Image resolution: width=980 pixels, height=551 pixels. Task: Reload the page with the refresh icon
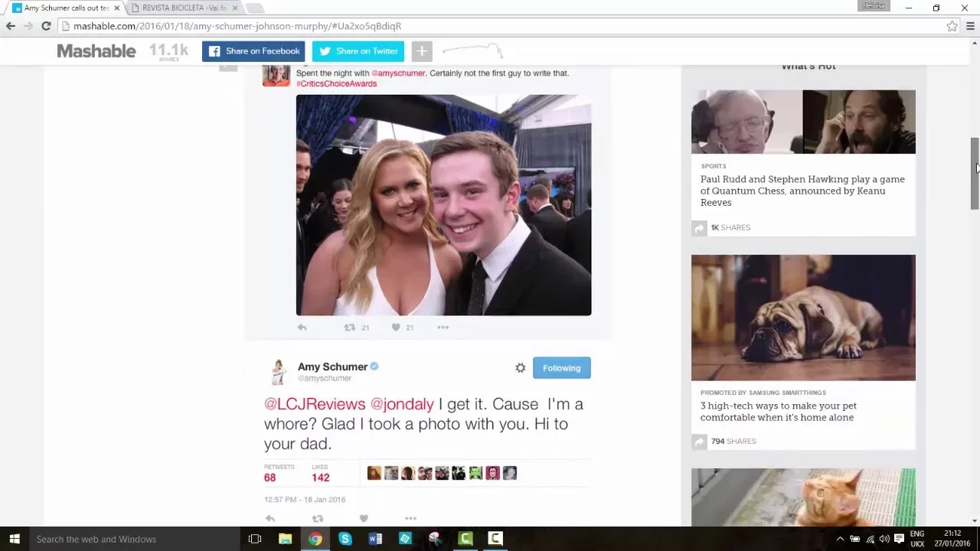46,26
